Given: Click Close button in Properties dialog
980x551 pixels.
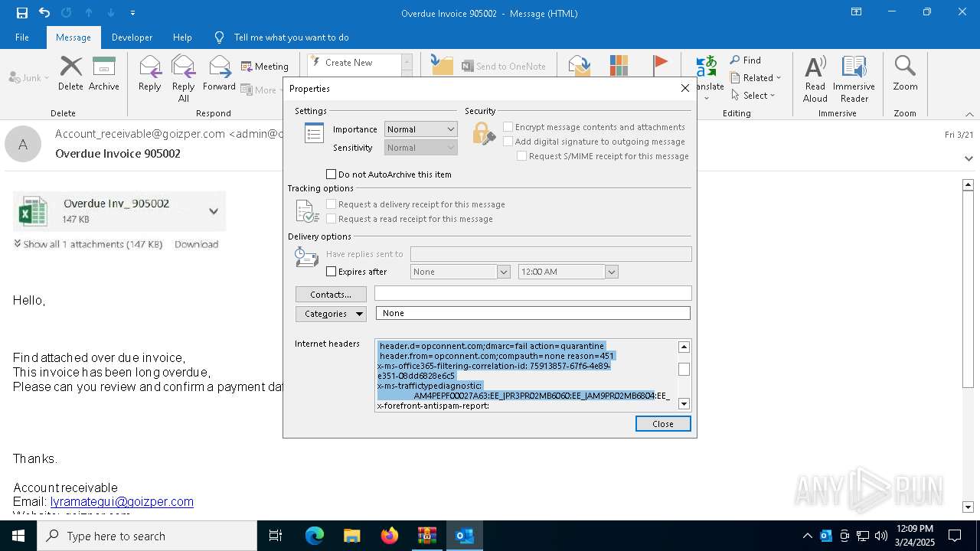Looking at the screenshot, I should 663,424.
